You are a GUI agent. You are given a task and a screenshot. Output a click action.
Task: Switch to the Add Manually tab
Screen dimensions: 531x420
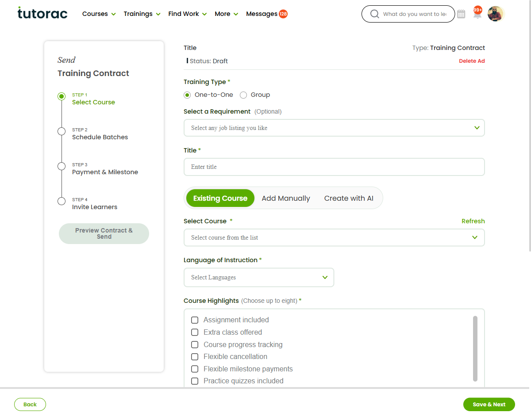coord(286,198)
